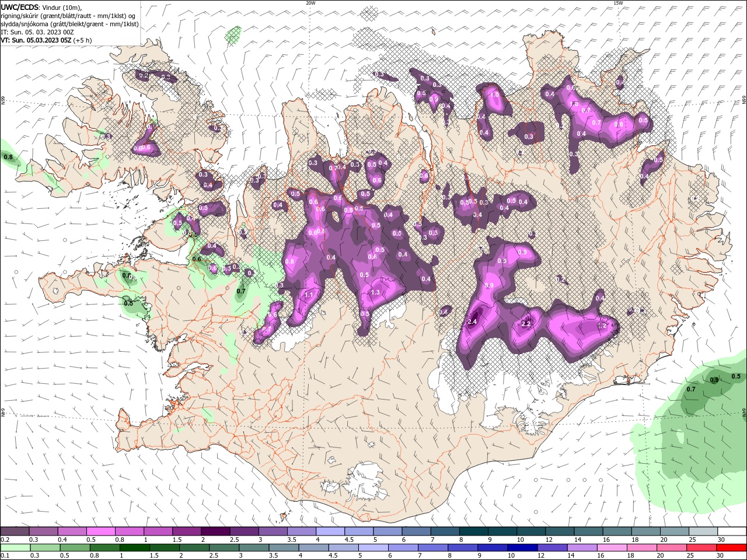The image size is (747, 560).
Task: Click the darkest green 1–1.5 swatch in the lower legend
Action: point(134,548)
